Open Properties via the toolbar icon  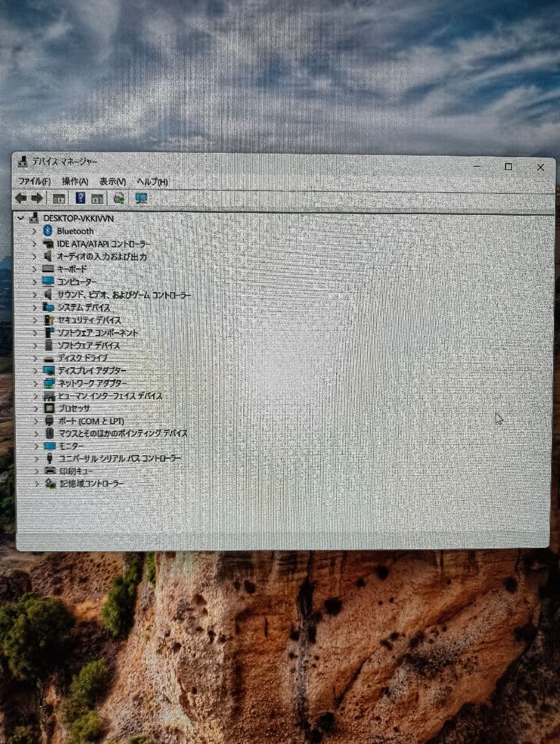(59, 198)
